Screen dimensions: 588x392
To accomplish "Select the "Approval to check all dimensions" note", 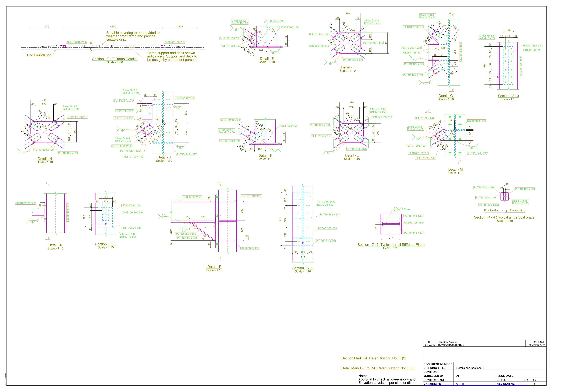I will 387,381.
